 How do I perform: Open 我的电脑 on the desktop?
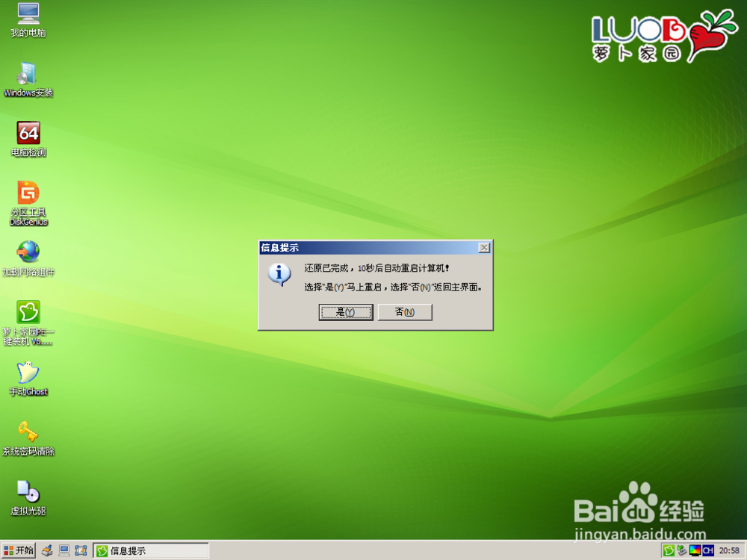[28, 16]
